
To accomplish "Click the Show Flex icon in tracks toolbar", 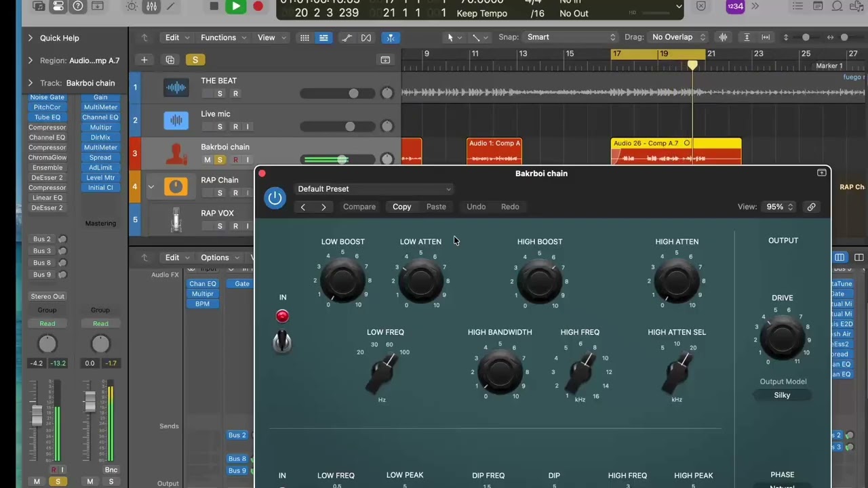I will (366, 38).
